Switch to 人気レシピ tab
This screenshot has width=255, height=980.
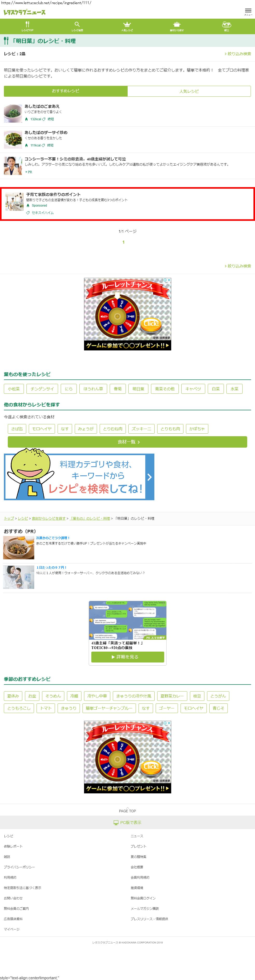(x=189, y=91)
